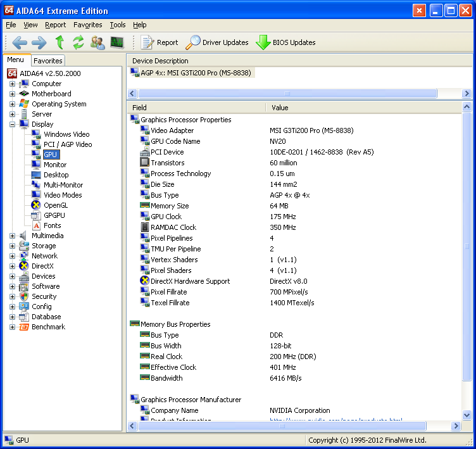This screenshot has width=476, height=449.
Task: Open the Tools menu
Action: 118,25
